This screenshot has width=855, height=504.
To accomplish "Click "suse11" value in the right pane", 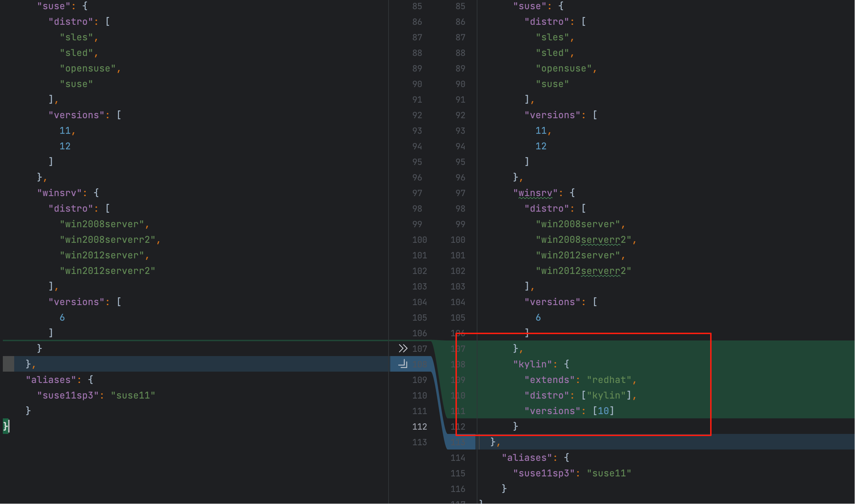I will point(609,473).
